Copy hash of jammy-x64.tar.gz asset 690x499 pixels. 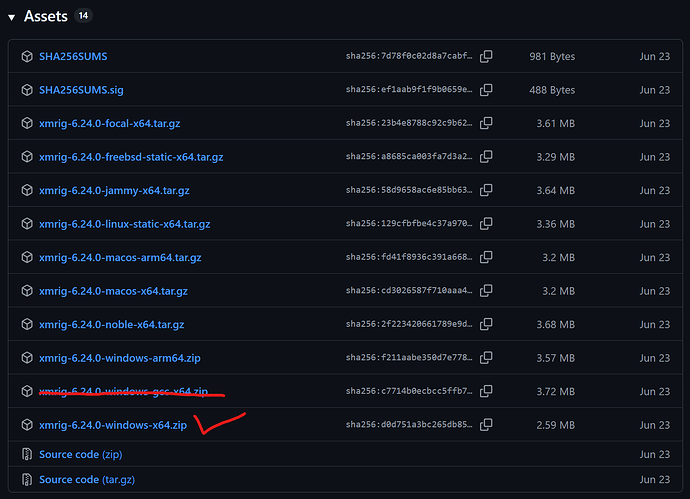pyautogui.click(x=486, y=191)
